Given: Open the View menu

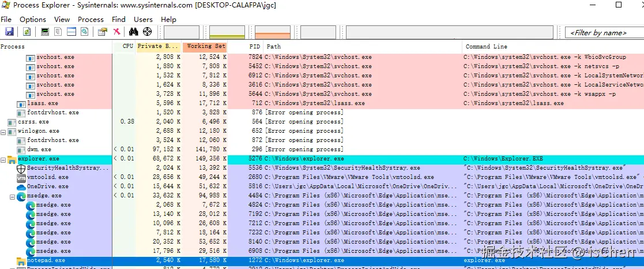Looking at the screenshot, I should point(62,19).
